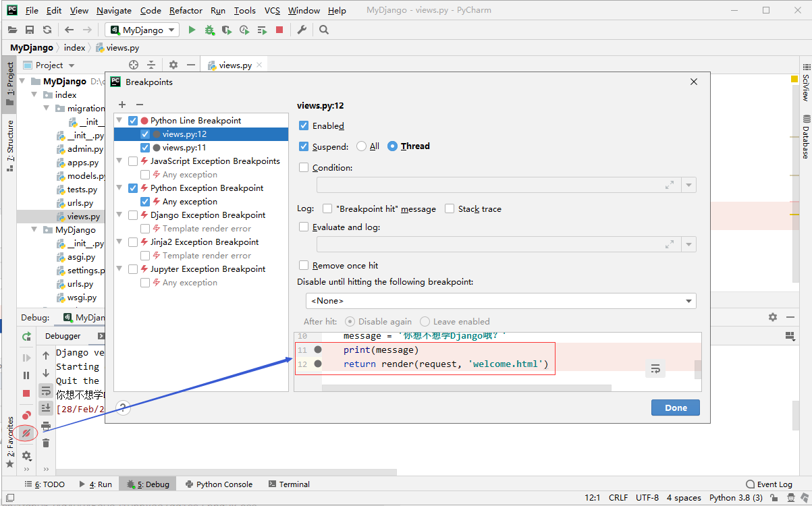The height and width of the screenshot is (506, 812).
Task: Click the View Breakpoints icon in Debug panel
Action: click(x=26, y=416)
